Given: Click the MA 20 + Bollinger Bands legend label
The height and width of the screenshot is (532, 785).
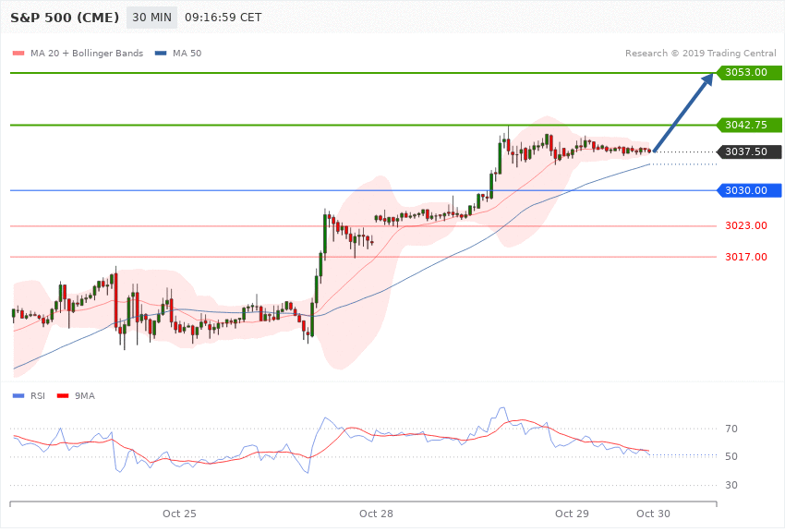Looking at the screenshot, I should 87,53.
